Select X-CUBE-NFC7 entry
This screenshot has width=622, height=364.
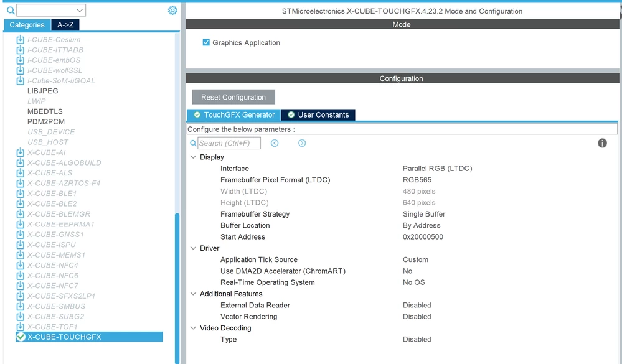coord(53,286)
